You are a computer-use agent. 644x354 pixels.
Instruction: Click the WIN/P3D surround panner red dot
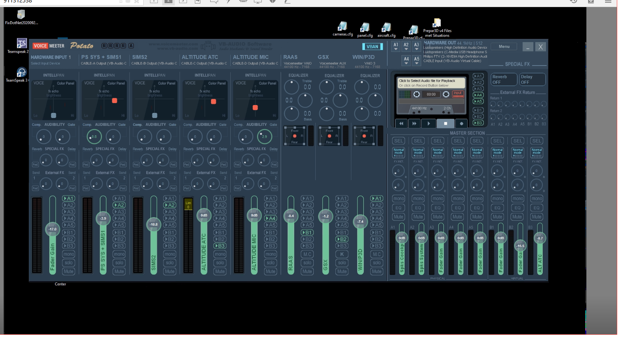pyautogui.click(x=364, y=136)
